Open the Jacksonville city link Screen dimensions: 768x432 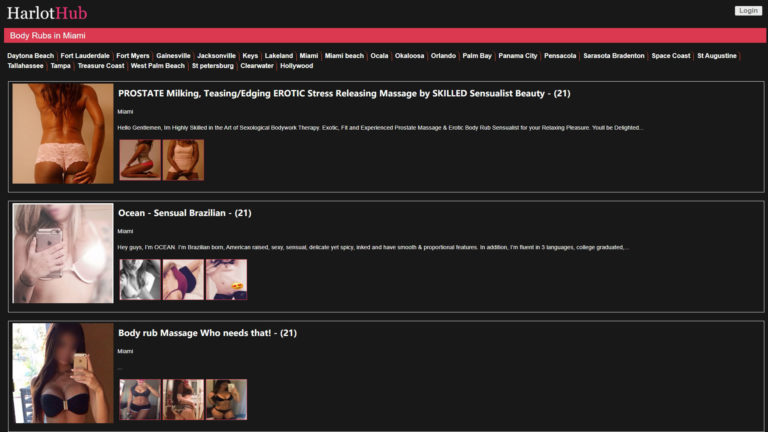click(216, 56)
